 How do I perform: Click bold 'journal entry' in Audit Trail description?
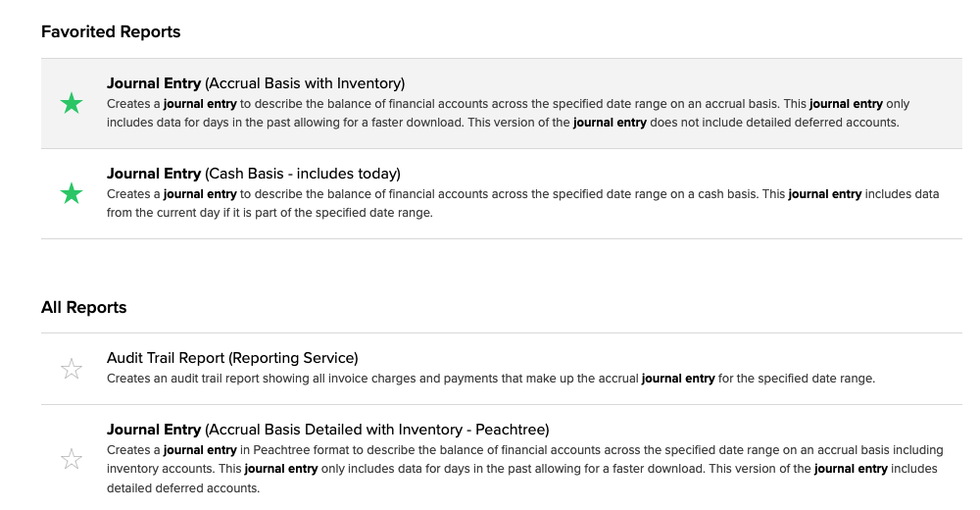pos(677,379)
